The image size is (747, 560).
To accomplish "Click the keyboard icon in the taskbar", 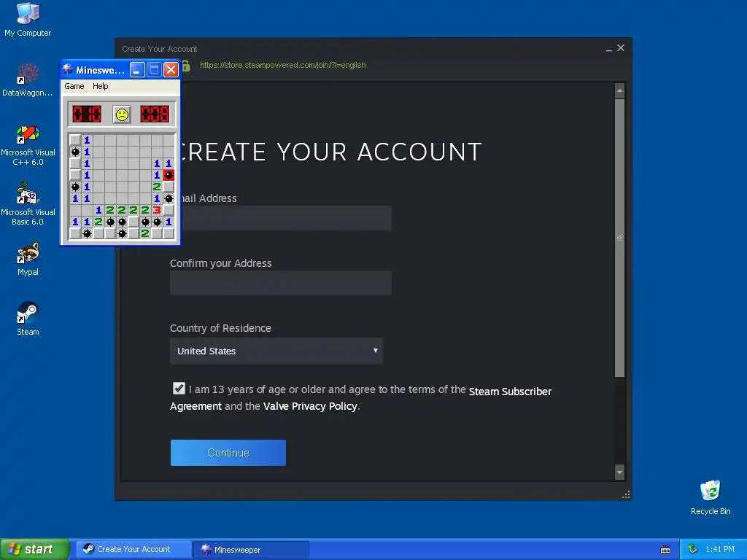I will pyautogui.click(x=665, y=550).
